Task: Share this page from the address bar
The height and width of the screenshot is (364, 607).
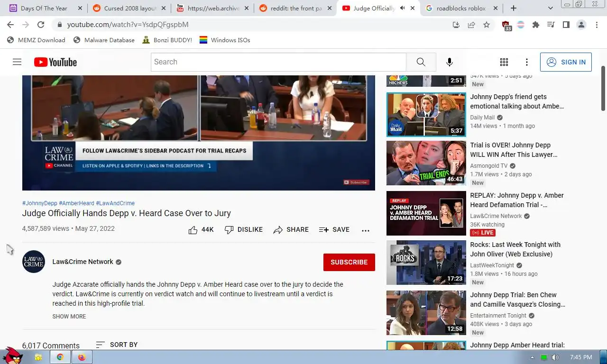Action: tap(471, 25)
